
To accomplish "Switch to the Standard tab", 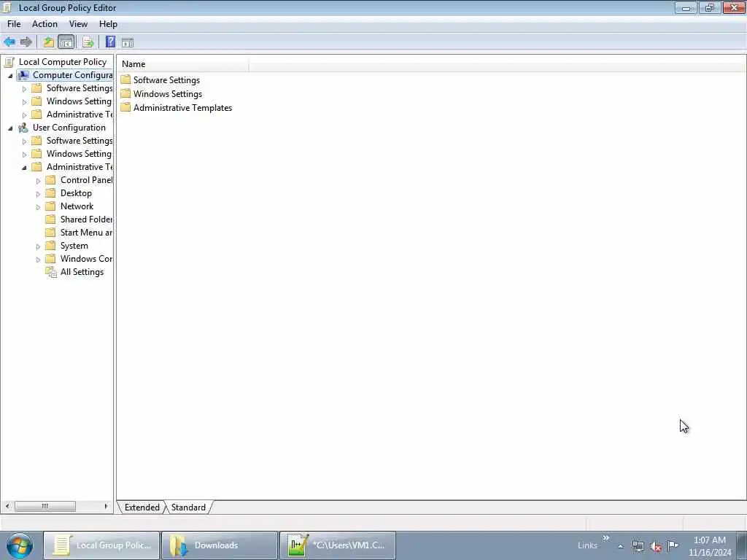I will [x=188, y=507].
